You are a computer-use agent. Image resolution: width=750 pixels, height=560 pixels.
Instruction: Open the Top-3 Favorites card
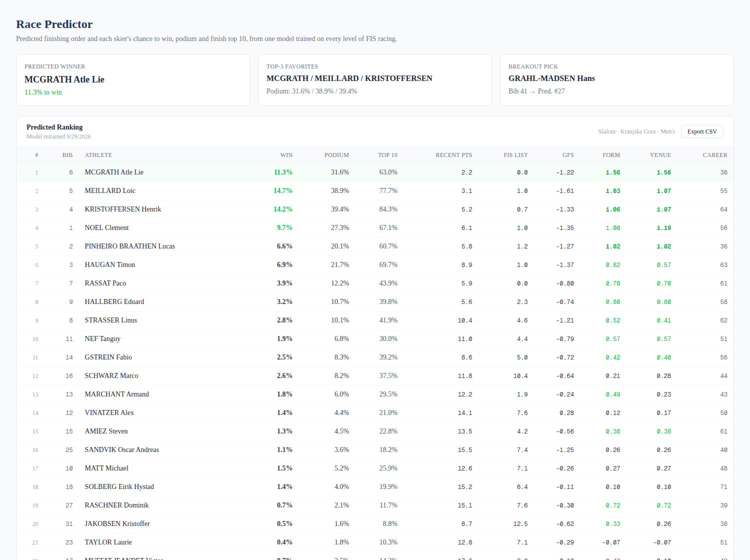[x=375, y=80]
